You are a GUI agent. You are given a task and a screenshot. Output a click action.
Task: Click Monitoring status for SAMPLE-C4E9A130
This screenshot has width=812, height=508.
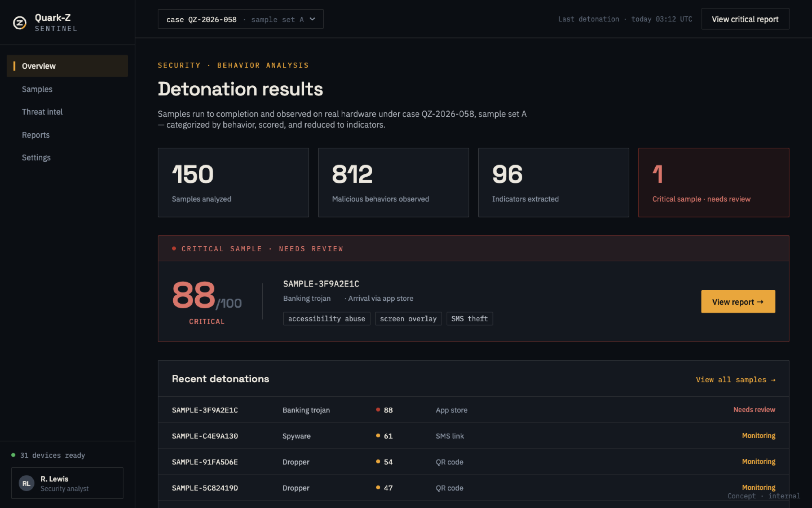(x=758, y=436)
